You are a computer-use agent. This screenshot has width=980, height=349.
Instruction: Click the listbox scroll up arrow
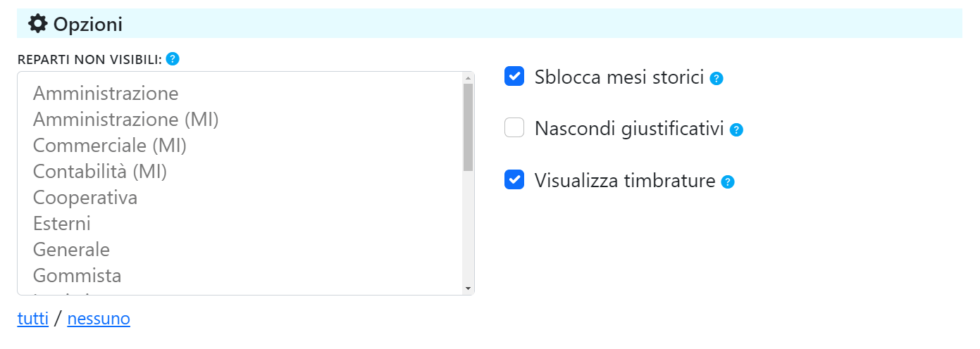click(468, 77)
